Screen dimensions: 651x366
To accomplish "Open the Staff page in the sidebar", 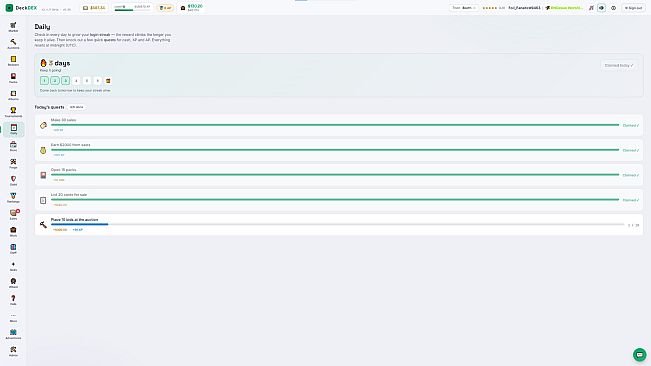I will click(x=13, y=249).
